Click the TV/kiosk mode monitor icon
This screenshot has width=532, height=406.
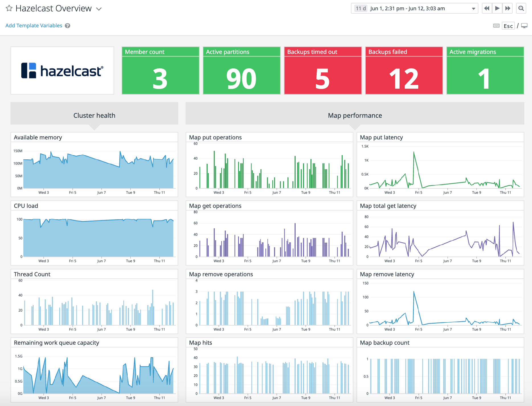point(524,26)
